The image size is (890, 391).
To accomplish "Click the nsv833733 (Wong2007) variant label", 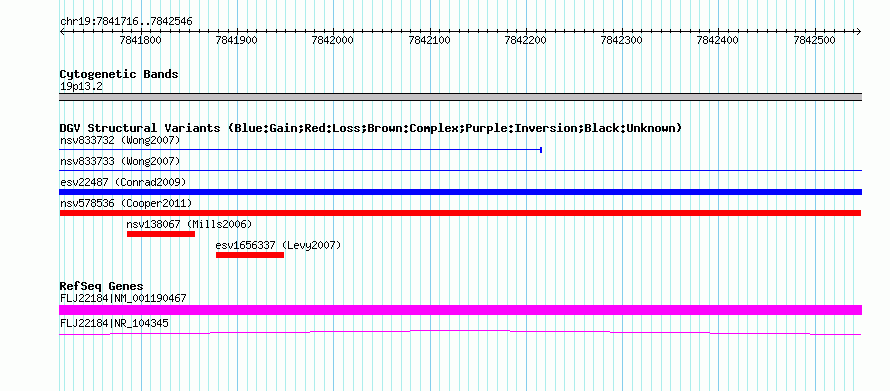I will tap(120, 162).
